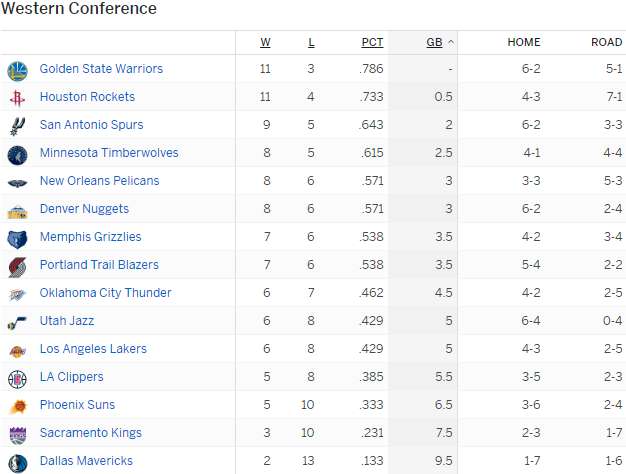The image size is (626, 474).
Task: Toggle GB column sort order
Action: coord(435,42)
